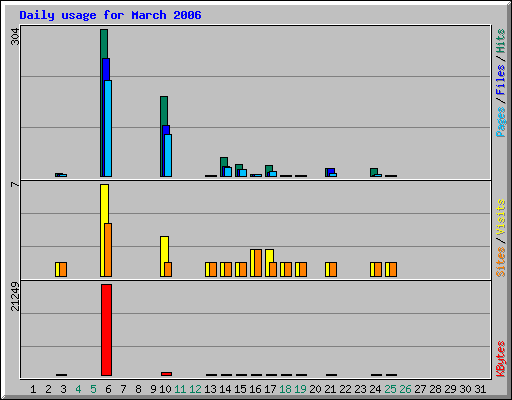Click the yellow 'Visits' legend label
Screen dimensions: 512x400
tap(501, 218)
